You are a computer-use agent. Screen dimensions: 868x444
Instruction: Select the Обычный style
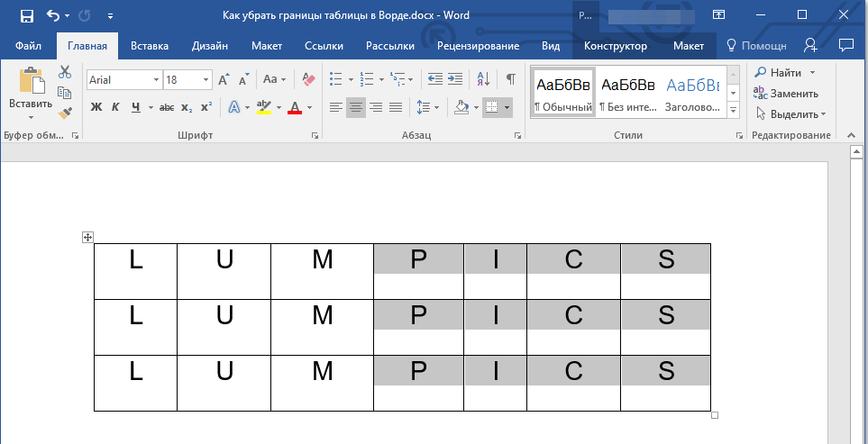(x=563, y=92)
